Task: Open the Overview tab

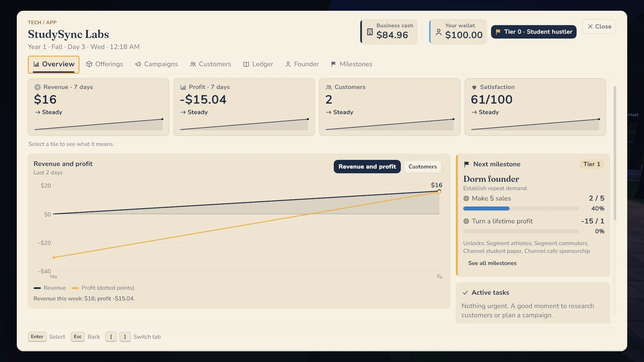Action: pos(54,64)
